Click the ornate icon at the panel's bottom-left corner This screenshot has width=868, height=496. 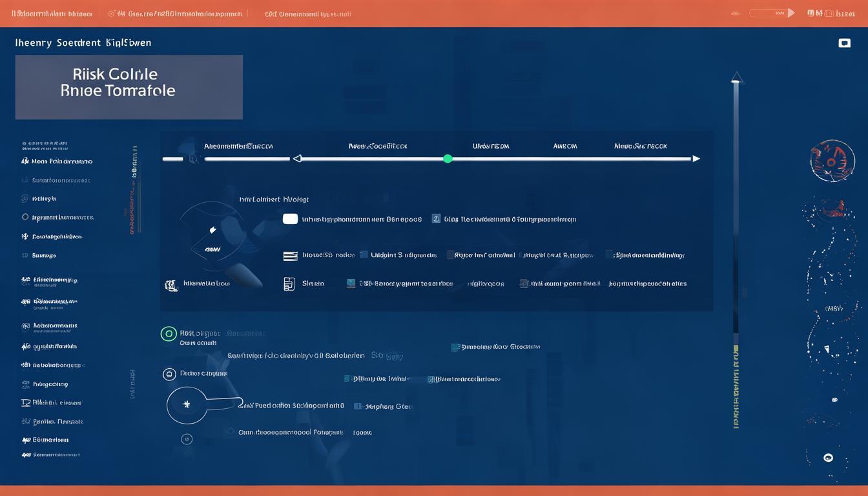click(170, 285)
